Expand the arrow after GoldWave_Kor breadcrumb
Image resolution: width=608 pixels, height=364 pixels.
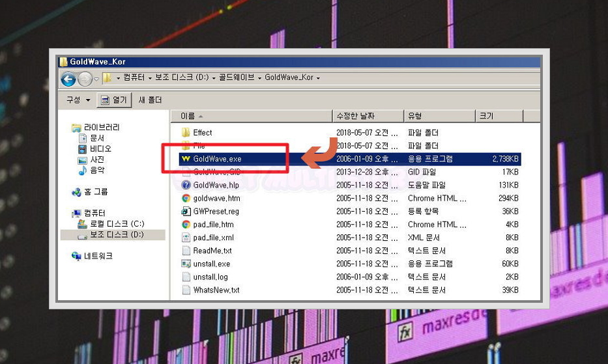tap(318, 78)
